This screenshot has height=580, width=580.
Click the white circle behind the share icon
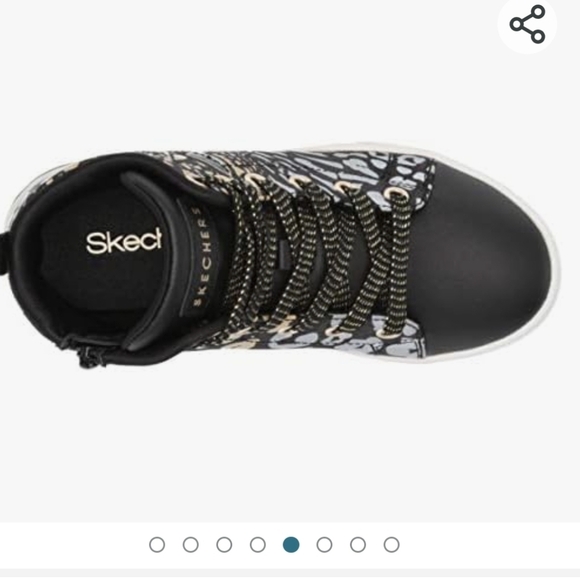[x=527, y=24]
